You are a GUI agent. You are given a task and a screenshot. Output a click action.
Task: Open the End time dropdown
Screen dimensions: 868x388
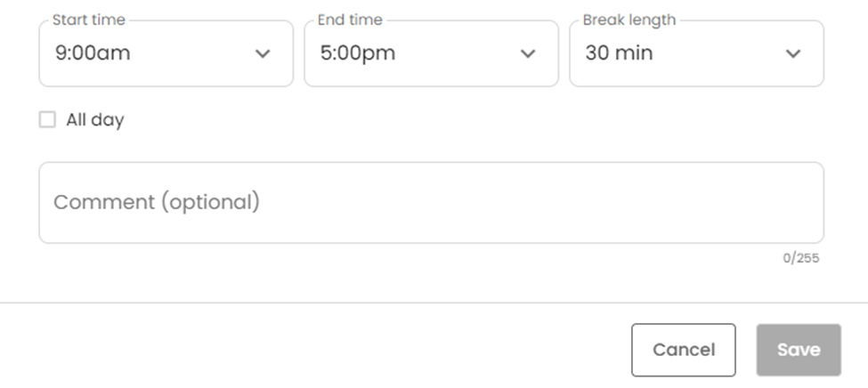(x=431, y=53)
